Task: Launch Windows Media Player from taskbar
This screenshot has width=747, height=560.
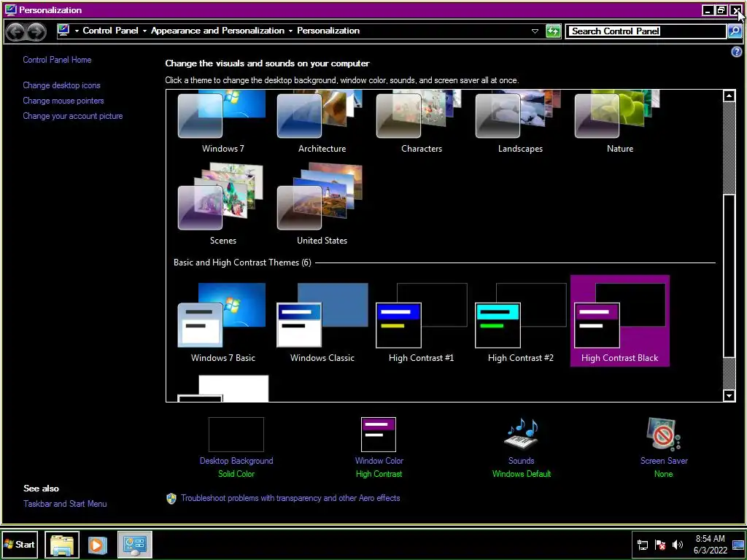Action: (97, 544)
